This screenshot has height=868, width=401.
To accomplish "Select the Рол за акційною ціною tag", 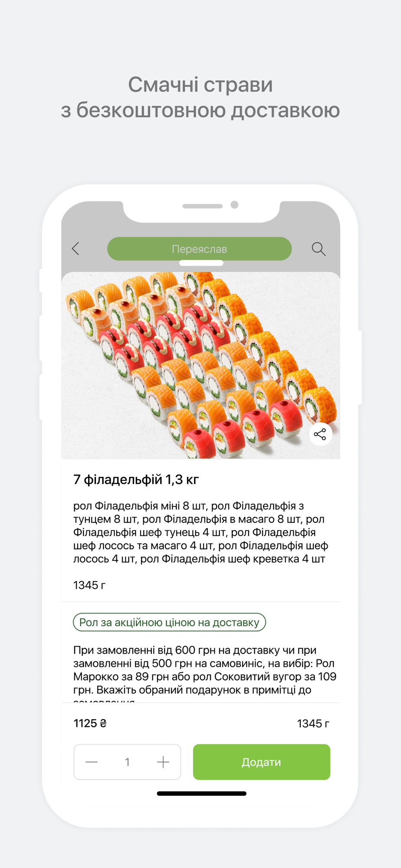I will [169, 622].
